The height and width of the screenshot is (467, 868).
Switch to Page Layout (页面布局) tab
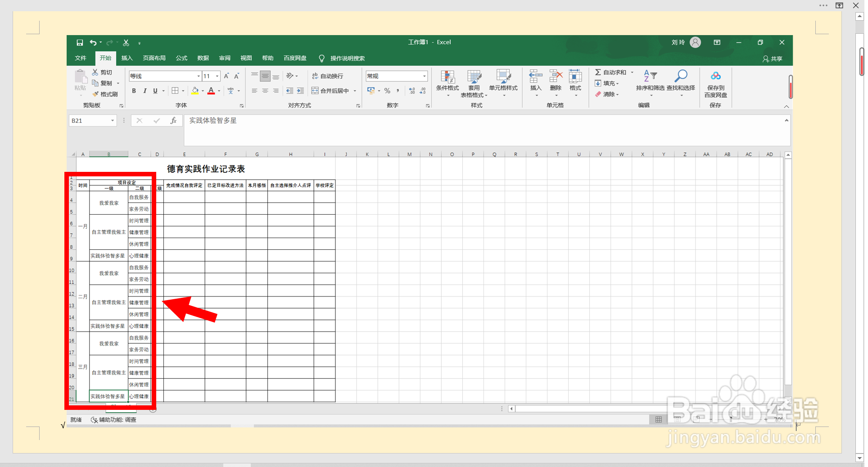(x=154, y=58)
